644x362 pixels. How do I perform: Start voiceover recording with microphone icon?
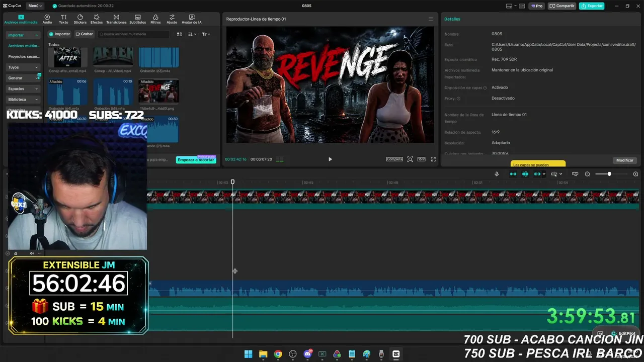click(497, 174)
